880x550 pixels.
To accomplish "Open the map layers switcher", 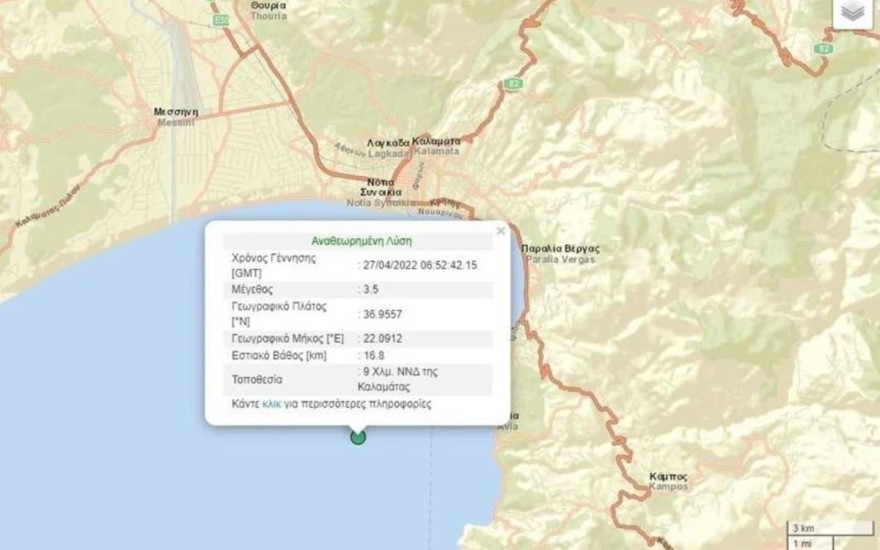I will [851, 12].
